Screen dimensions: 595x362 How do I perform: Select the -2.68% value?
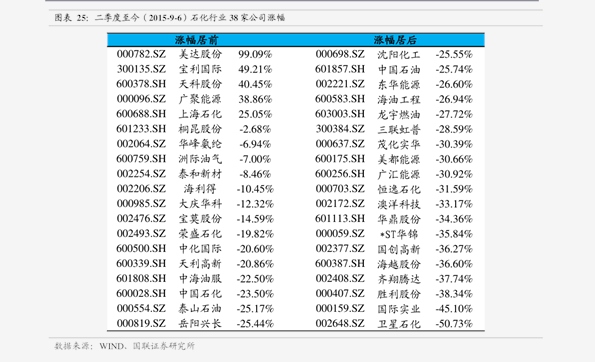pyautogui.click(x=255, y=129)
